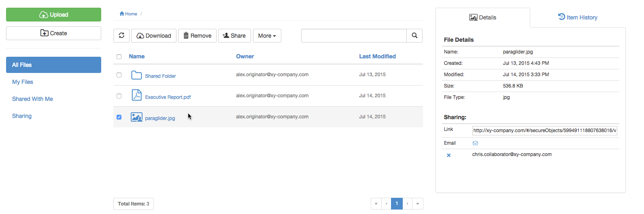Viewport: 644px width, 214px height.
Task: Check the Shared Folder row checkbox
Action: click(119, 75)
